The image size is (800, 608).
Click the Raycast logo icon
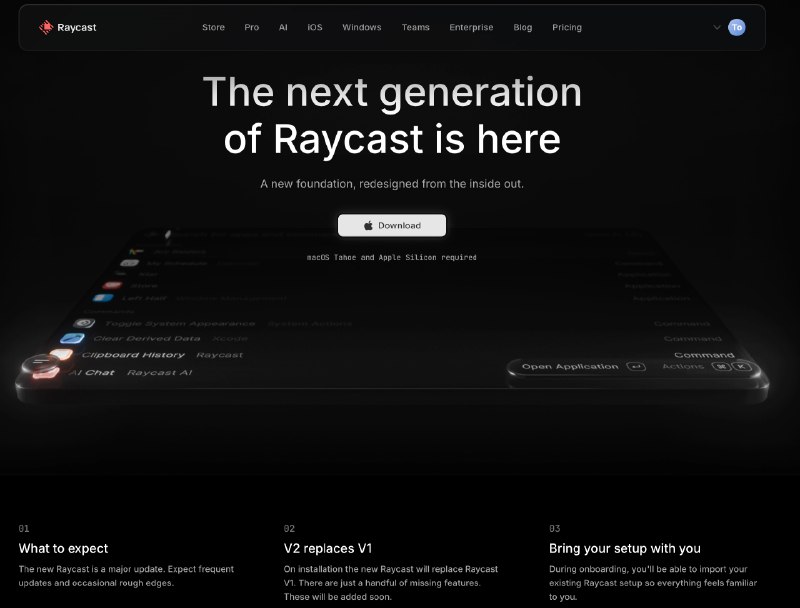click(46, 27)
